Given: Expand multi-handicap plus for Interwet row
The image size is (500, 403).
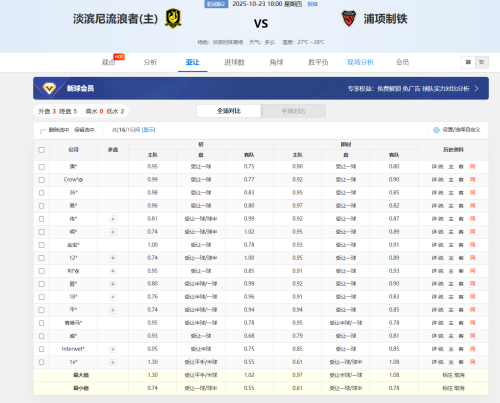Looking at the screenshot, I should (x=113, y=349).
